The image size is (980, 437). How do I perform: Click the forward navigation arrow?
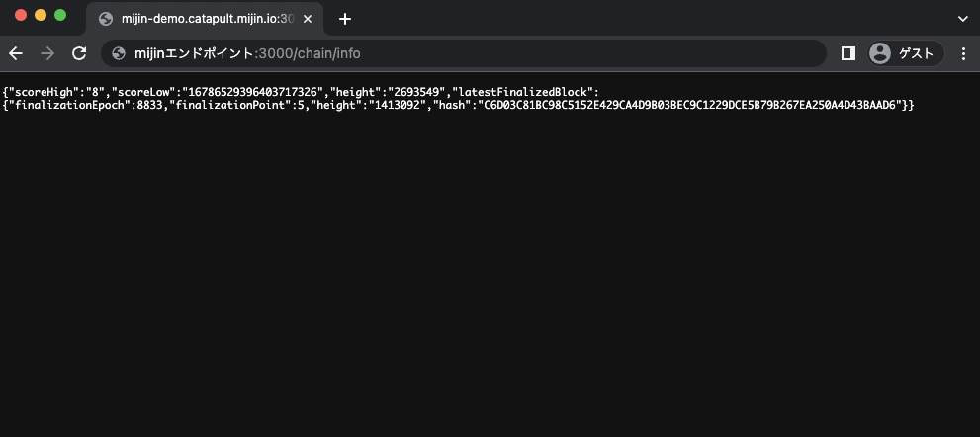click(x=46, y=53)
